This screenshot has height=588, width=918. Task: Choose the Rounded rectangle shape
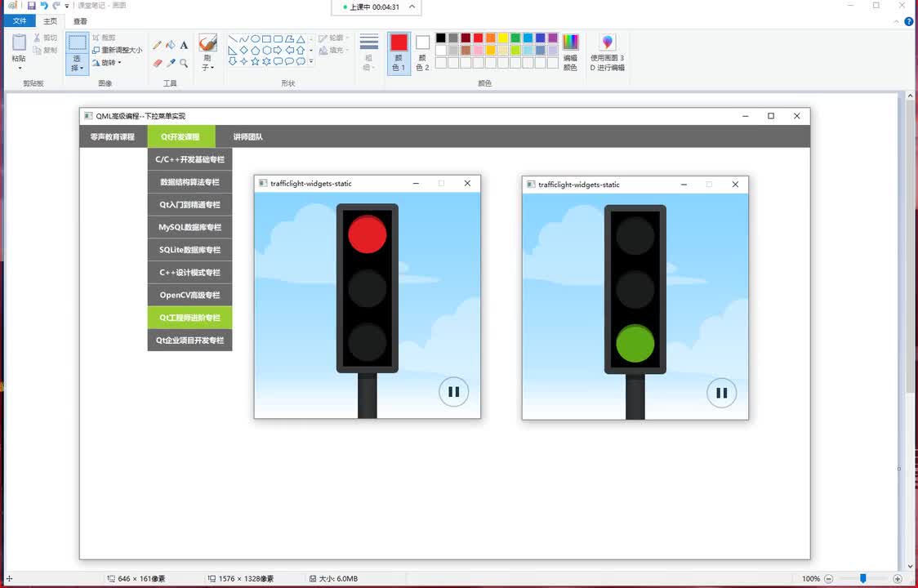pos(278,39)
